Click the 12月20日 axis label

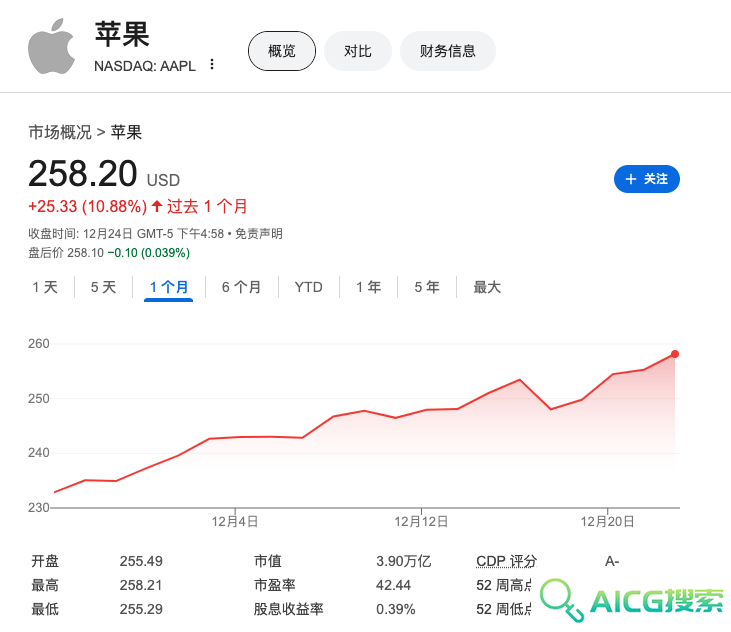click(607, 522)
